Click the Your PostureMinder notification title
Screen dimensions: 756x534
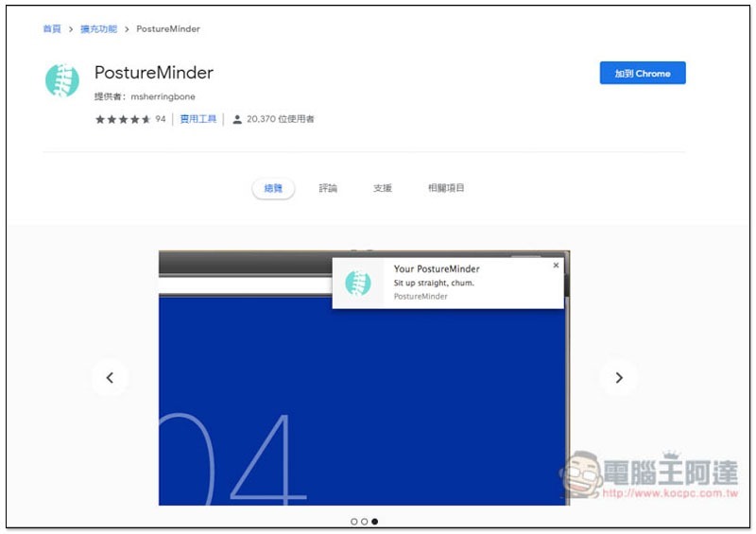click(x=437, y=269)
